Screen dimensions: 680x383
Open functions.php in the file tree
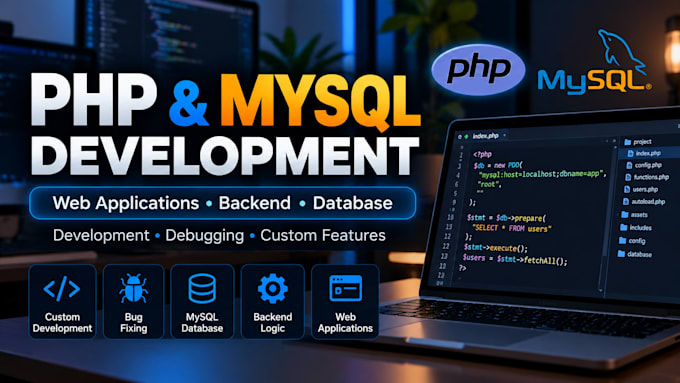647,177
